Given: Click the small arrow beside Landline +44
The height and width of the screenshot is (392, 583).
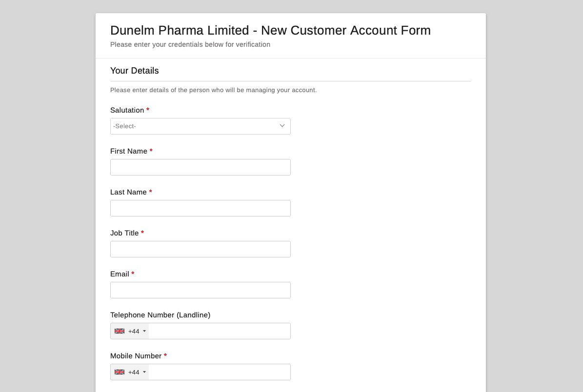Looking at the screenshot, I should [x=144, y=332].
